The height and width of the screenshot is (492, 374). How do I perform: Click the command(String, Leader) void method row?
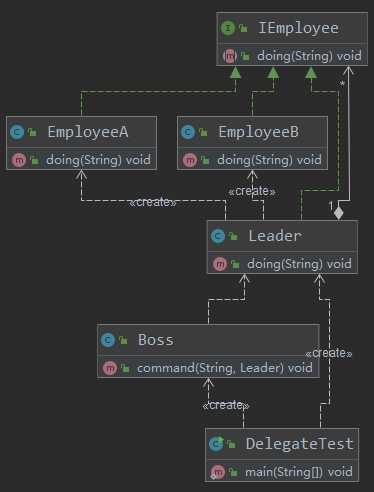(x=208, y=368)
